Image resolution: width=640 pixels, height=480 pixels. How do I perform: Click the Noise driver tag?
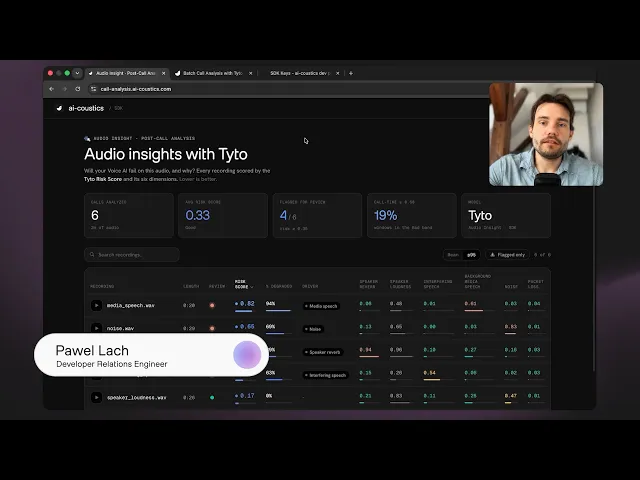[313, 329]
